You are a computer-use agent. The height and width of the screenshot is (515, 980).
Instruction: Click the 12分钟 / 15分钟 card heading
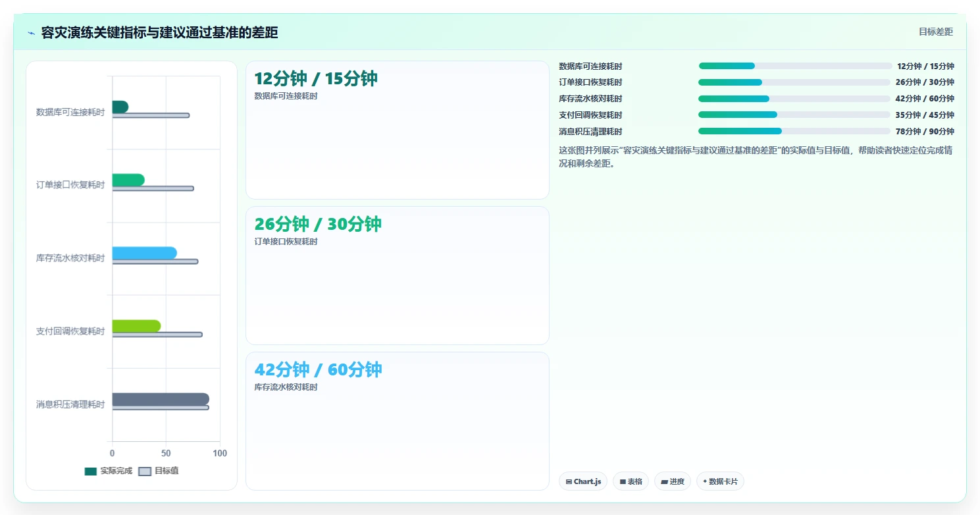tap(316, 79)
